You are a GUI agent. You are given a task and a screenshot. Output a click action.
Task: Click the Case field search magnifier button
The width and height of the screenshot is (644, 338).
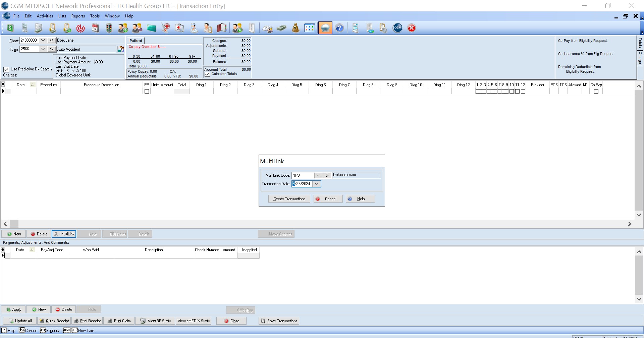click(51, 49)
